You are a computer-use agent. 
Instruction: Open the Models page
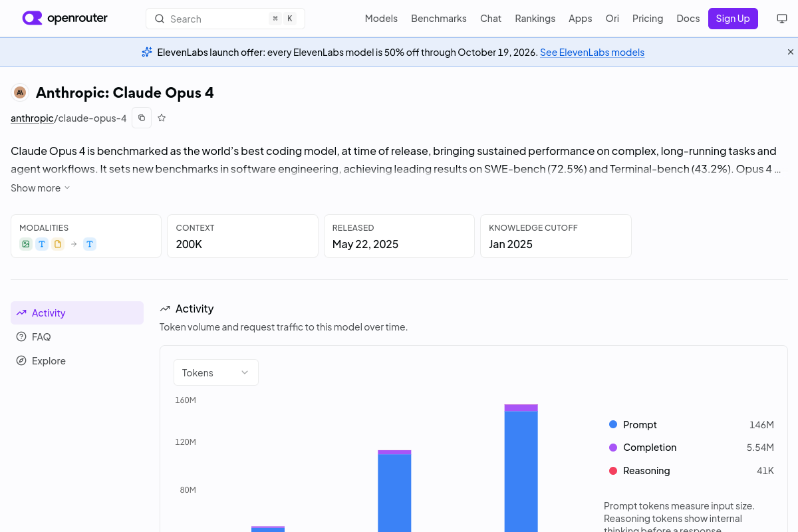click(381, 19)
